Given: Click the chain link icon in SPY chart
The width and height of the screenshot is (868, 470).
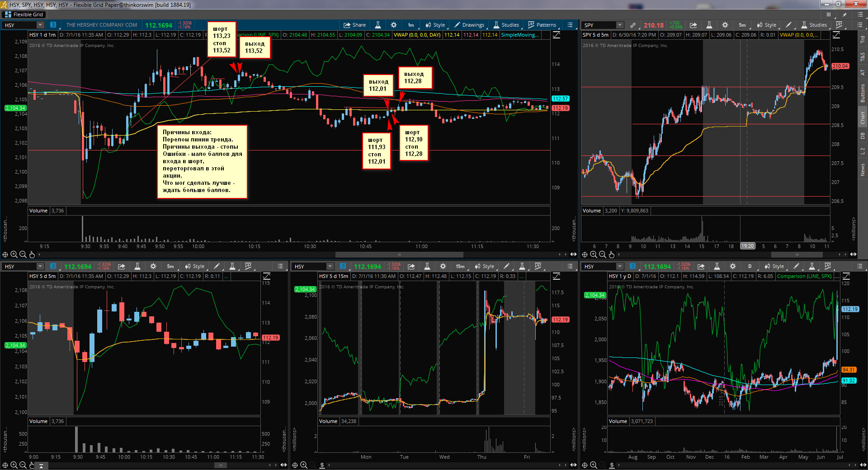Looking at the screenshot, I should 633,25.
